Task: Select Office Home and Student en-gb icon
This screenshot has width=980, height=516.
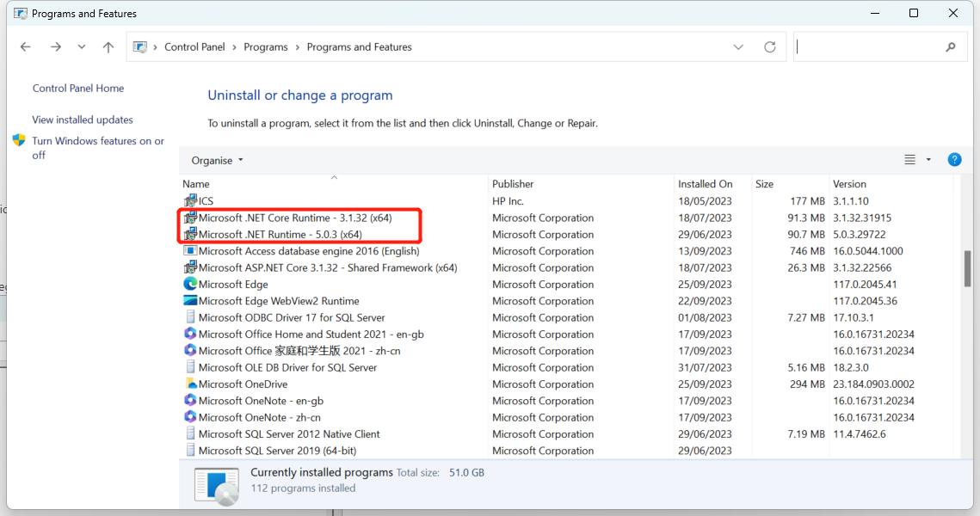Action: (x=191, y=334)
